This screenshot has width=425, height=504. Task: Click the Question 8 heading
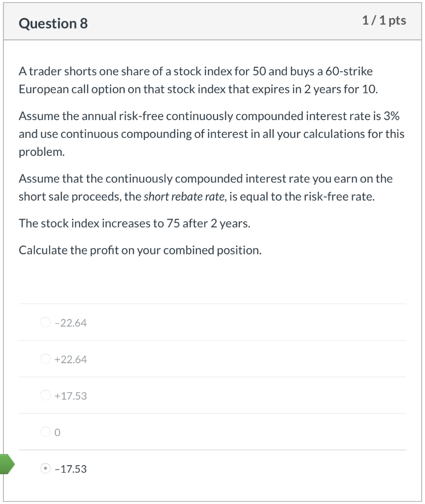52,23
